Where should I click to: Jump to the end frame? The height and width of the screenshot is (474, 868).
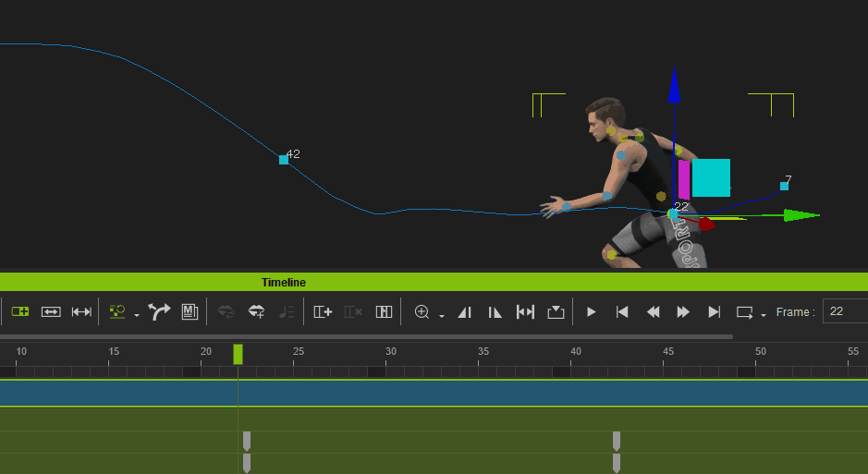(715, 312)
